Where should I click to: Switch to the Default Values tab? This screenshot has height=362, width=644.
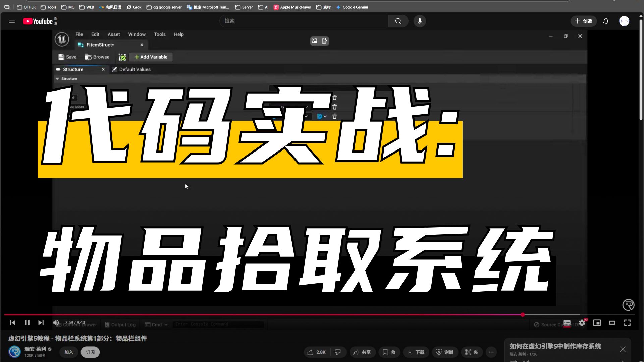point(131,69)
